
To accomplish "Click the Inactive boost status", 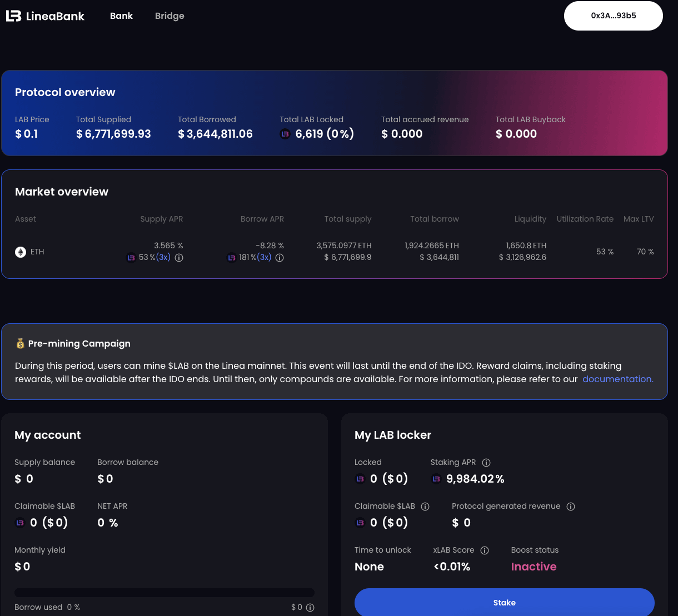I will click(x=534, y=567).
